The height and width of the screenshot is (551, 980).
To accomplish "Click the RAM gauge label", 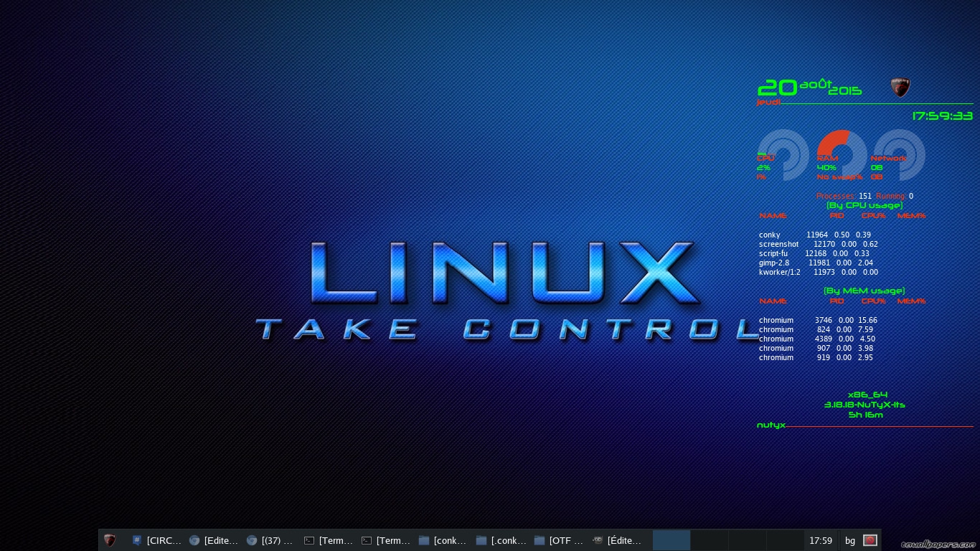I will 827,158.
